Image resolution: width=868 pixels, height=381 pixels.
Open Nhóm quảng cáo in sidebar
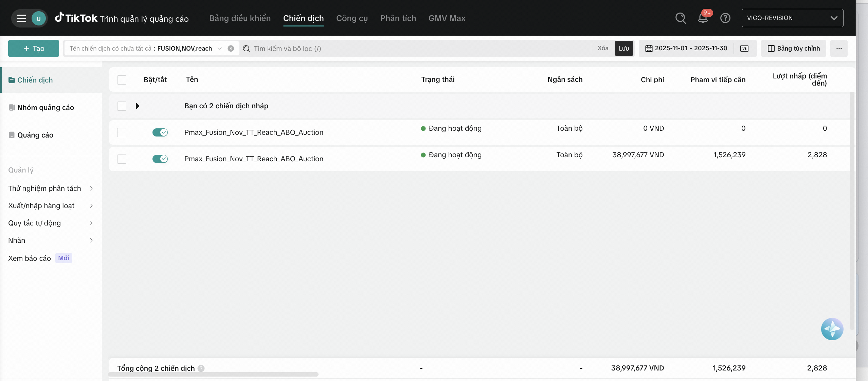[46, 108]
